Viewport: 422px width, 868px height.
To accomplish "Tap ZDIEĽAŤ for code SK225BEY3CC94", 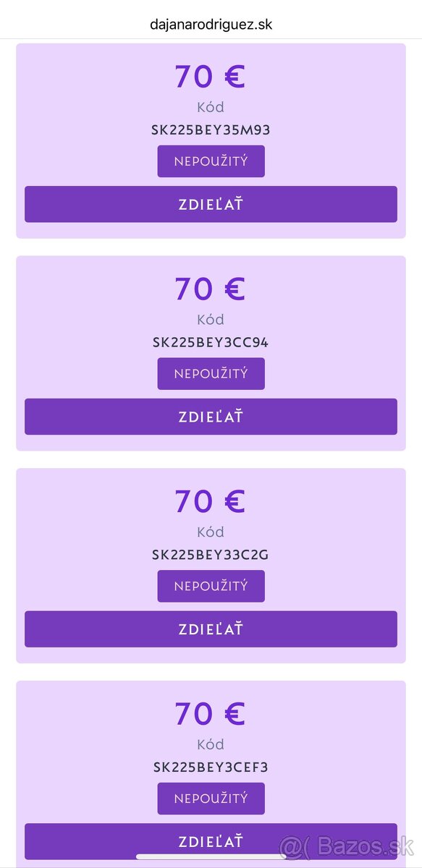I will [x=211, y=417].
